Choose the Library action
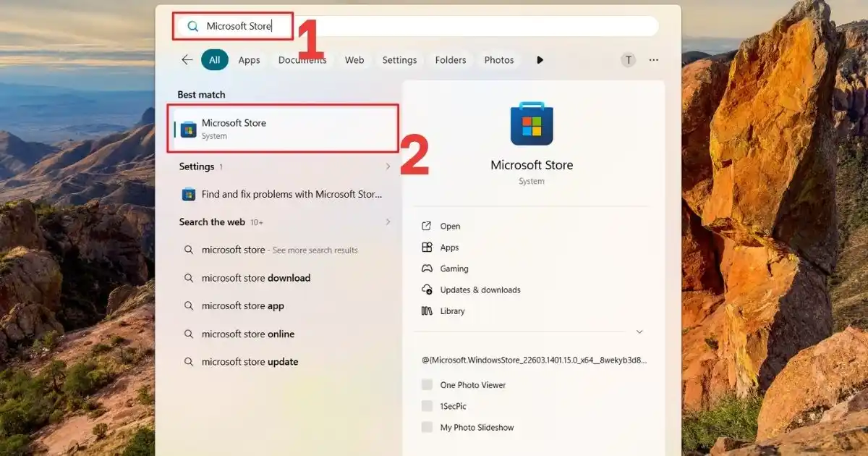The image size is (868, 456). 452,311
